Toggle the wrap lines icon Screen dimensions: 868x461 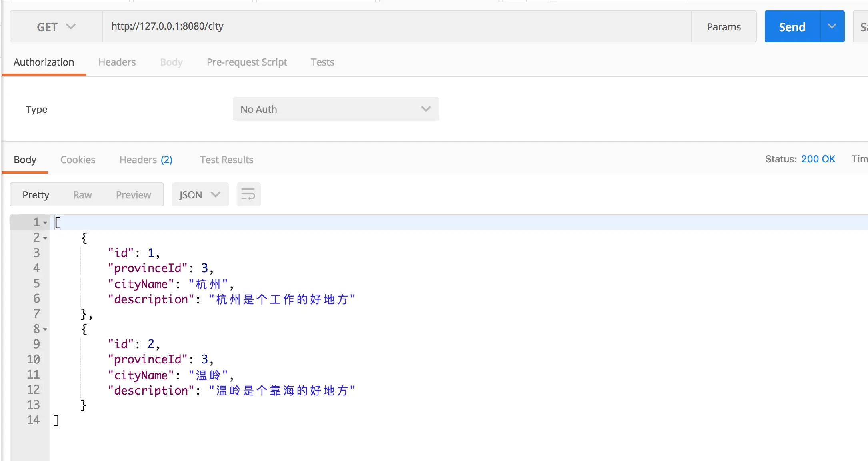(x=248, y=195)
